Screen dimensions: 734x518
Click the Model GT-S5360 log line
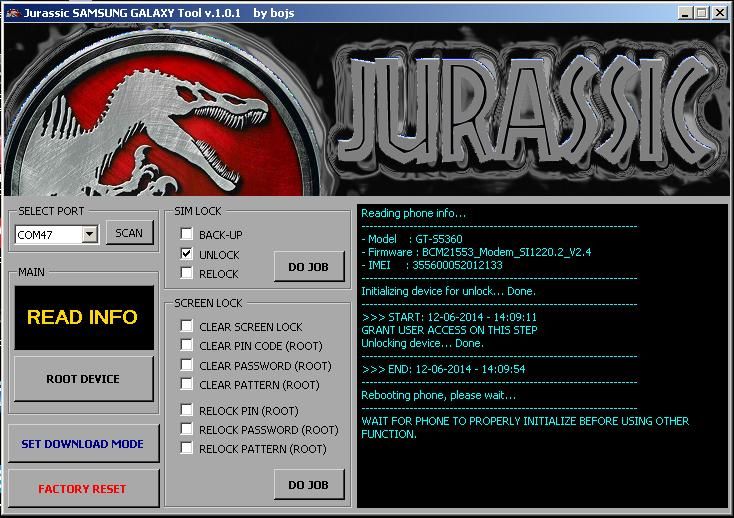tap(412, 239)
